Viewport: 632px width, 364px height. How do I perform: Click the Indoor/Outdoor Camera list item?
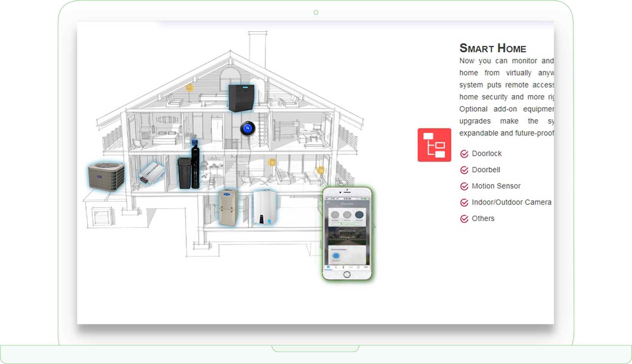(x=512, y=202)
